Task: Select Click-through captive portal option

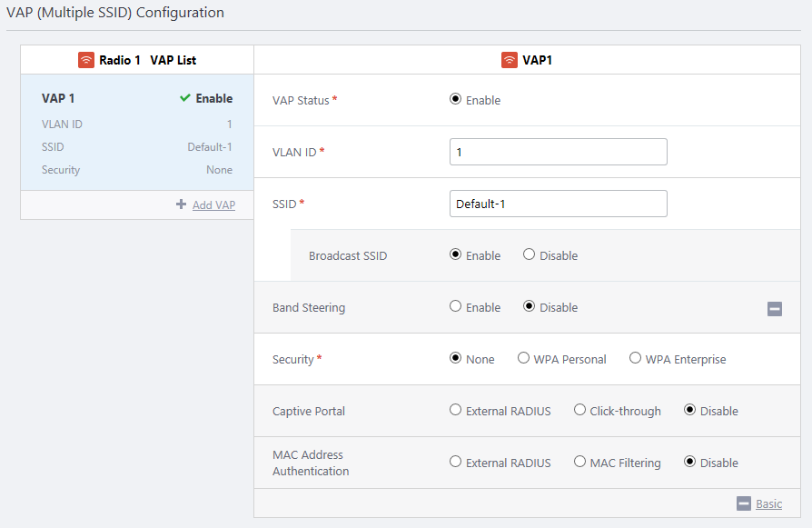Action: [579, 410]
